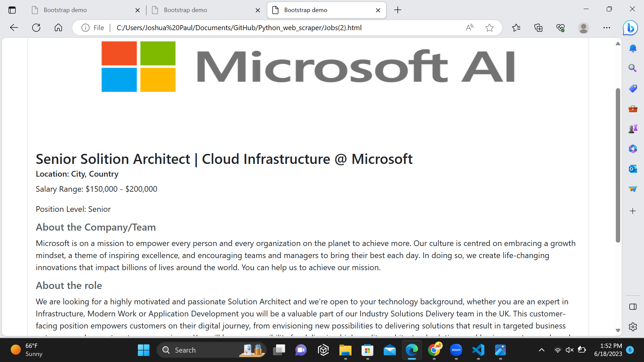The height and width of the screenshot is (362, 644).
Task: Open Bing chat sidebar icon
Action: click(x=630, y=28)
